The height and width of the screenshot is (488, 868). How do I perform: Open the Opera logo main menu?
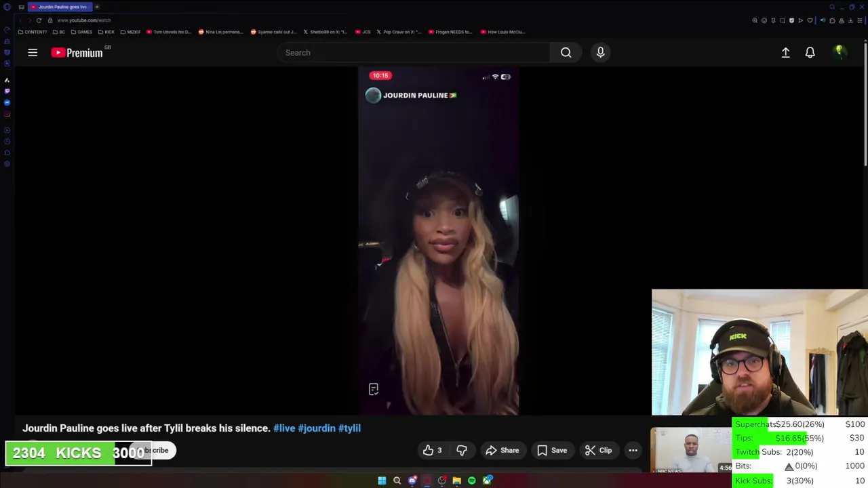tap(7, 7)
